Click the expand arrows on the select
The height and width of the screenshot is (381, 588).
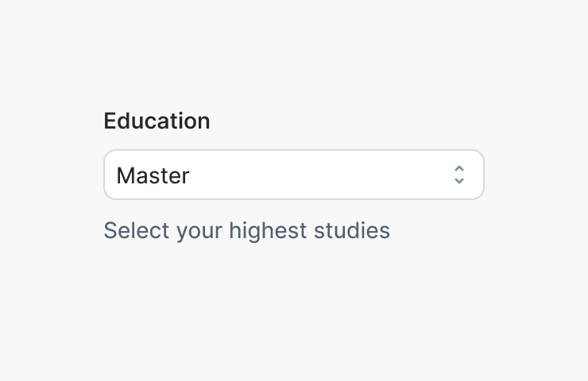(458, 175)
